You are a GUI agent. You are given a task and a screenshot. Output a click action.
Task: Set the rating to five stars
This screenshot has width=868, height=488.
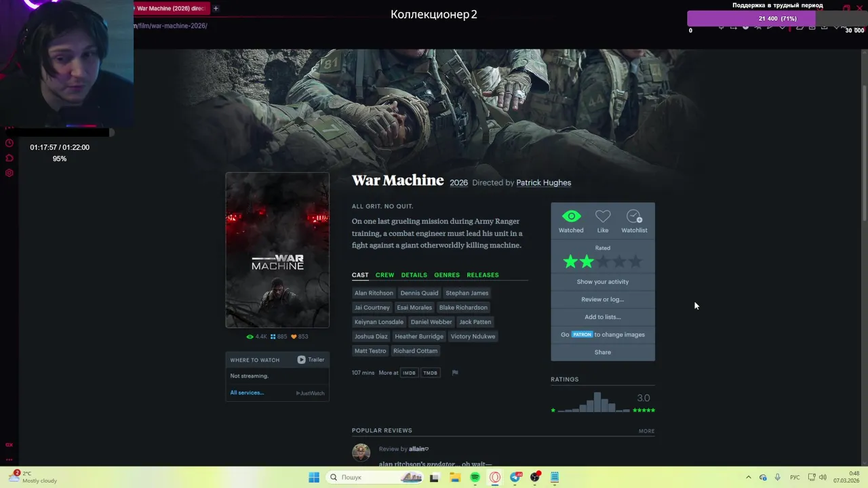pos(635,262)
